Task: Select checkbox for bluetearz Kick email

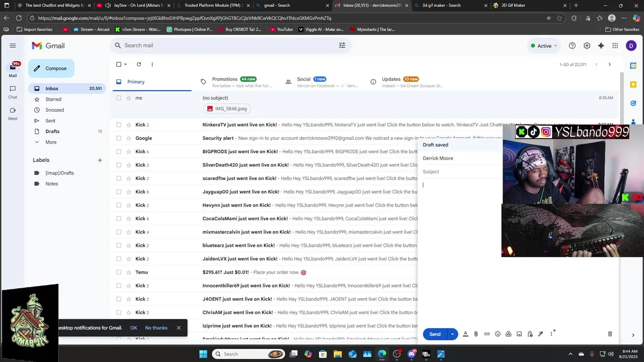Action: [x=119, y=245]
